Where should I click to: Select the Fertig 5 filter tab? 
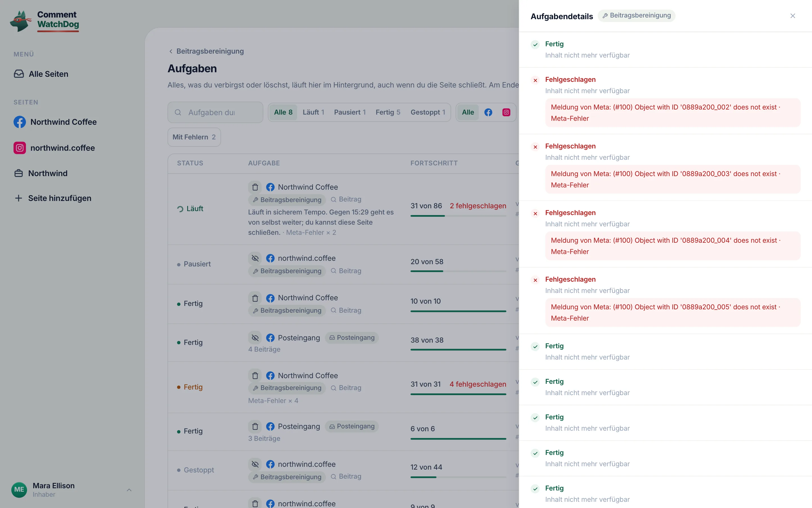[x=388, y=112]
